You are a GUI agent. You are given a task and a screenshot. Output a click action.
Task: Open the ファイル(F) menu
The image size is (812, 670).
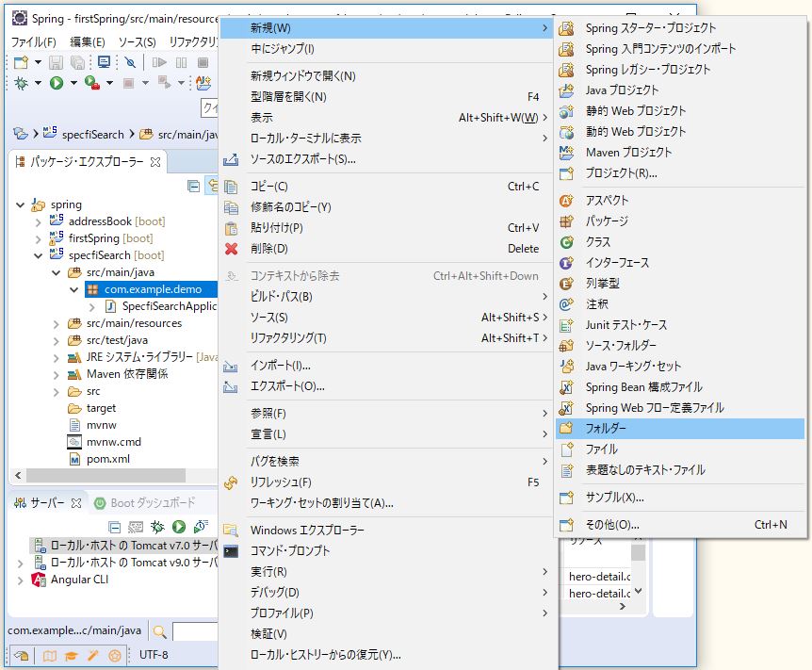(x=34, y=42)
